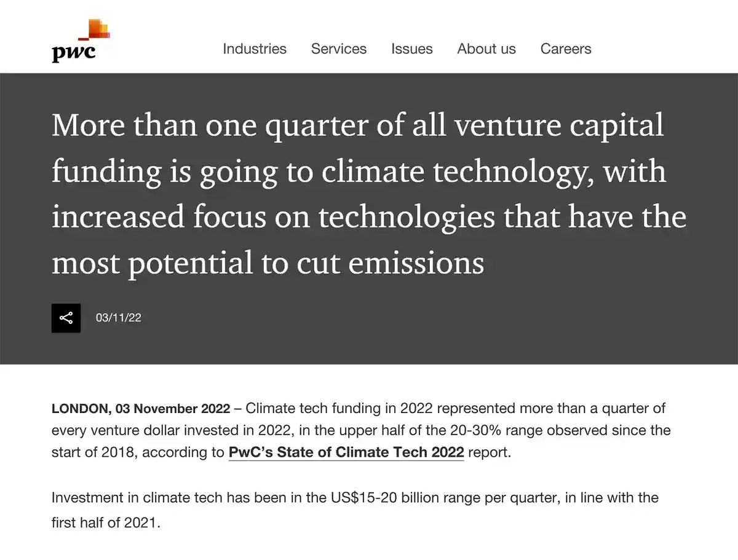Click the bold 'LONDON, 03 November 2022' dateline
Screen dimensions: 738x560
click(x=141, y=409)
